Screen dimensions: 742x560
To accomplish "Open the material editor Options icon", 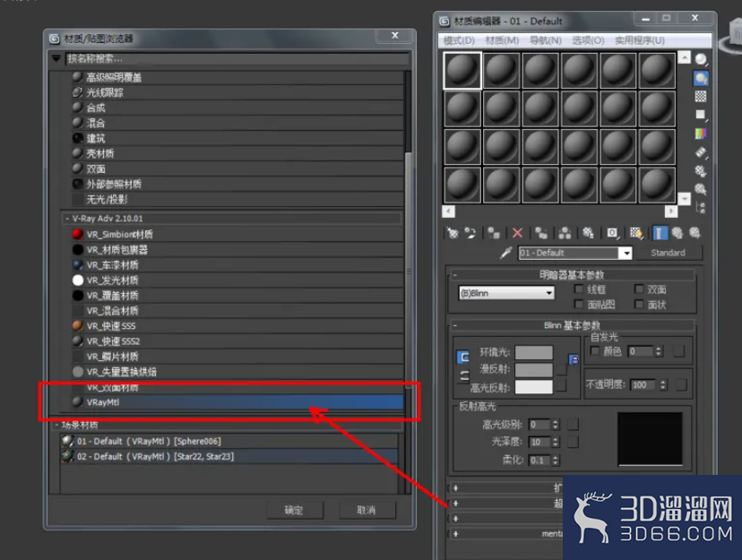I will tap(701, 171).
